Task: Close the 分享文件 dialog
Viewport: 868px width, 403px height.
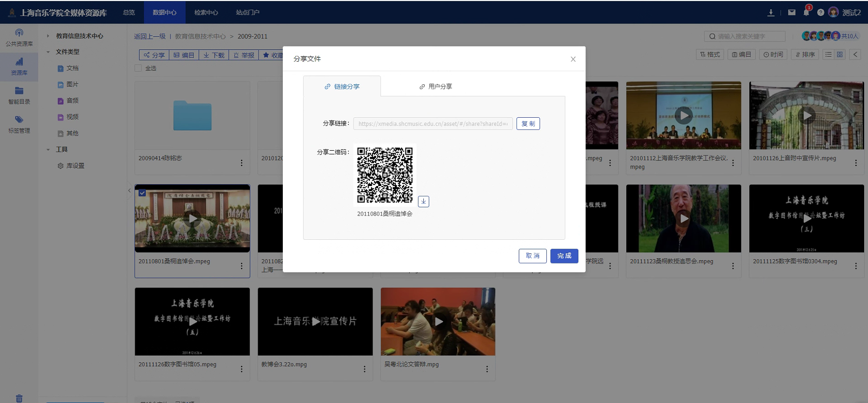Action: click(x=573, y=59)
